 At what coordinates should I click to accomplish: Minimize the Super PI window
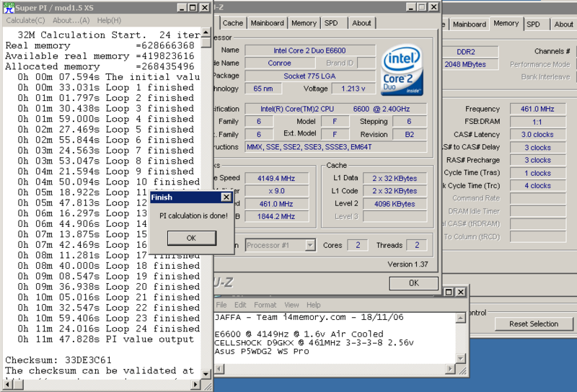click(182, 7)
